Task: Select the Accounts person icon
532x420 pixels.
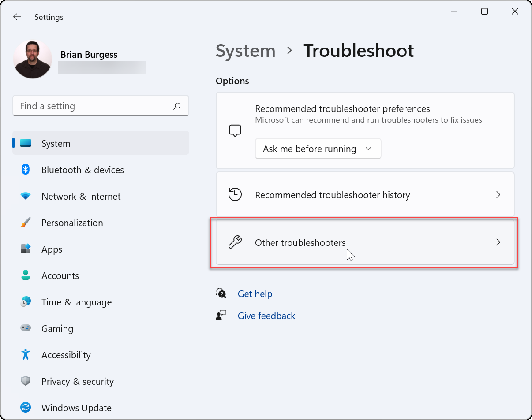Action: (25, 275)
